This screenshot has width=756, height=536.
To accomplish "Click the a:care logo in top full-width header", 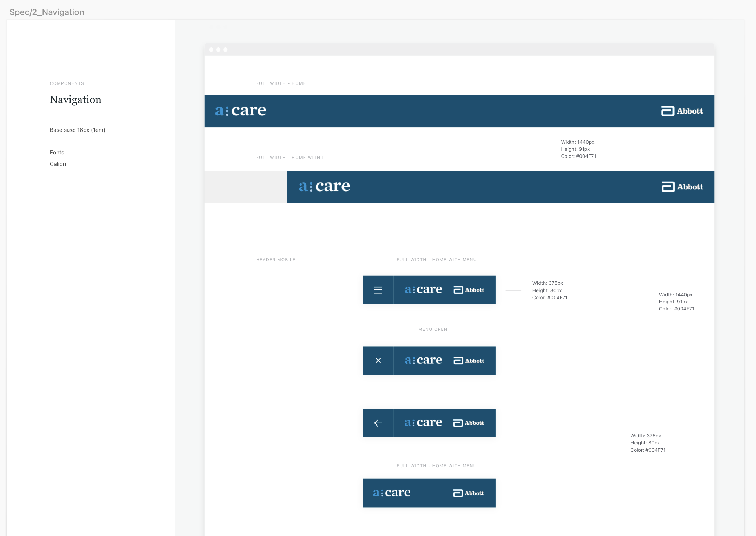I will 241,111.
